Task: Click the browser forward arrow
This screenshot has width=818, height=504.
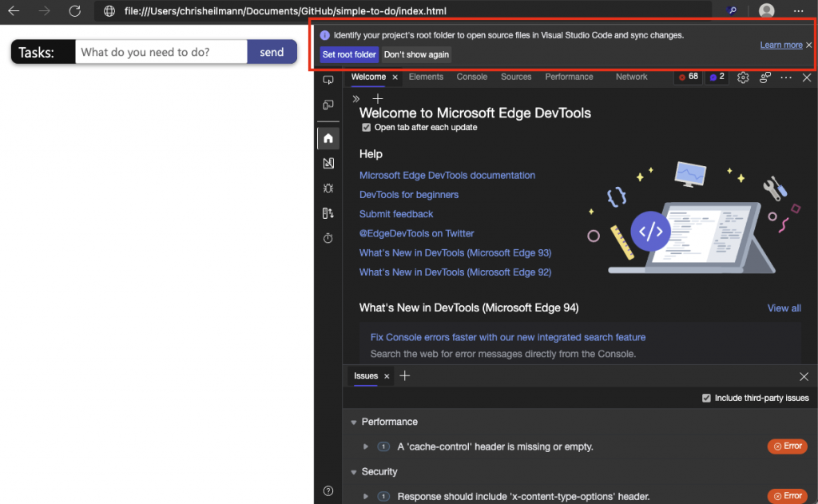Action: 45,10
